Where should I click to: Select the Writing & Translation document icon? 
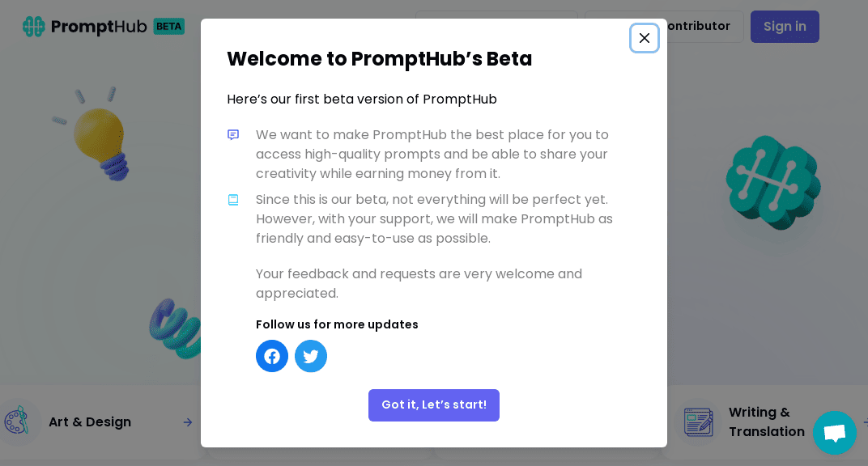tap(698, 422)
